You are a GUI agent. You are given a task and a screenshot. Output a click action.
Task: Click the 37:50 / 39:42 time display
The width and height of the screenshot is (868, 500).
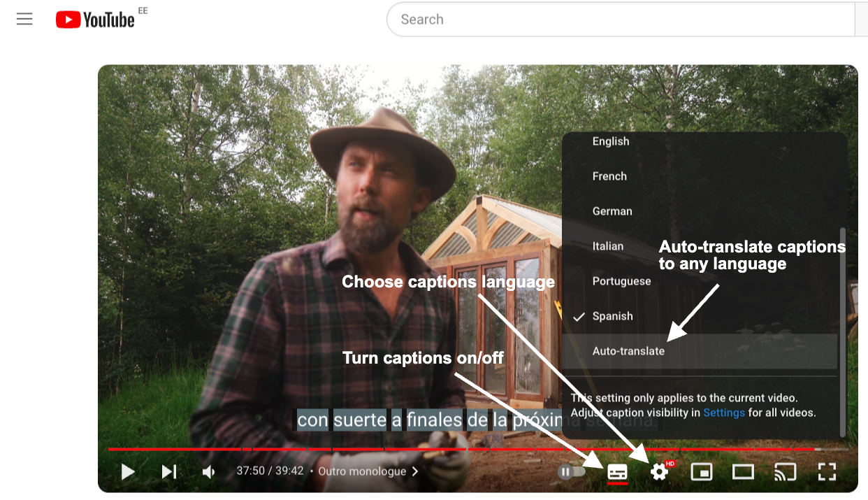pyautogui.click(x=270, y=471)
